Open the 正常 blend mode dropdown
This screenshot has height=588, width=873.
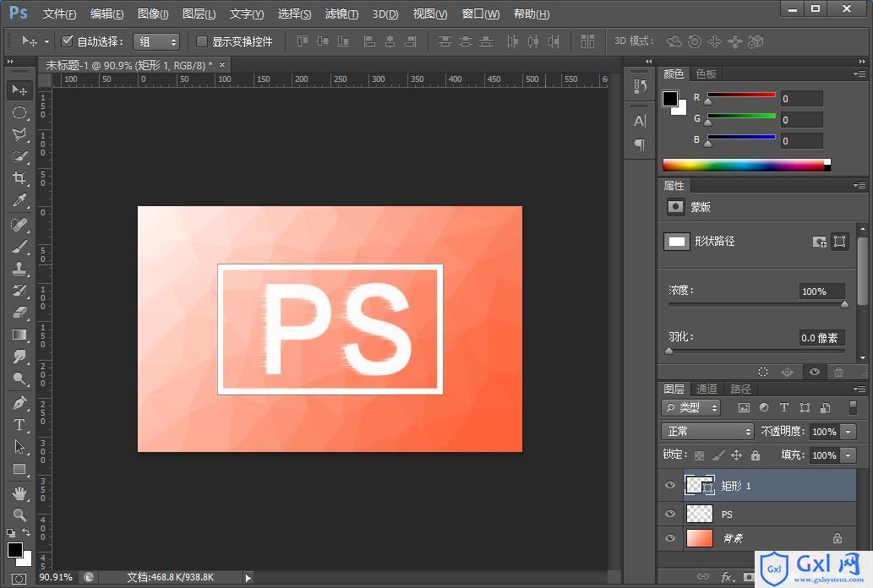[x=707, y=432]
